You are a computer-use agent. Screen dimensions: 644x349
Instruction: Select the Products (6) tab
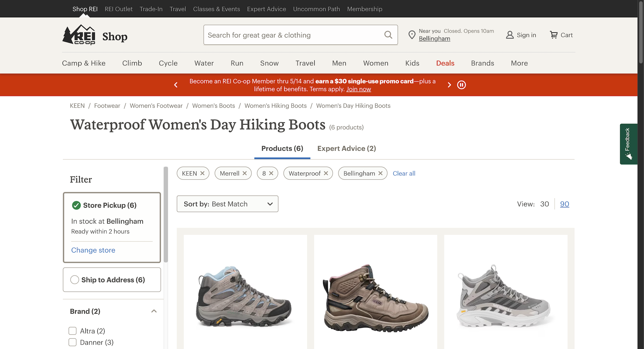point(282,148)
